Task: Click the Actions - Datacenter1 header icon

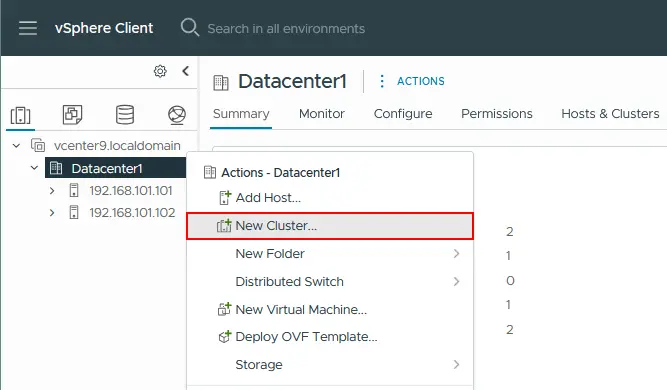Action: tap(210, 172)
